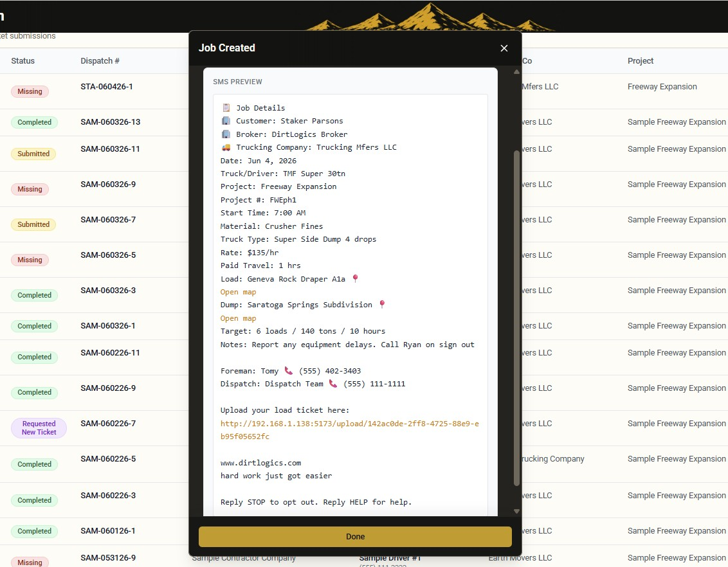This screenshot has height=567, width=728.
Task: Click the Dispatch # column header
Action: 100,61
